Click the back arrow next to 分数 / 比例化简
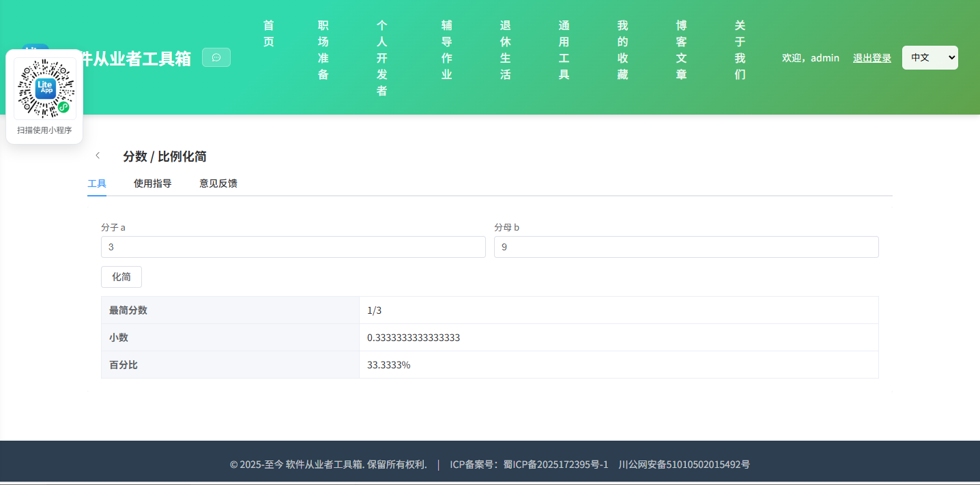Screen dimensions: 980x485 pos(98,156)
